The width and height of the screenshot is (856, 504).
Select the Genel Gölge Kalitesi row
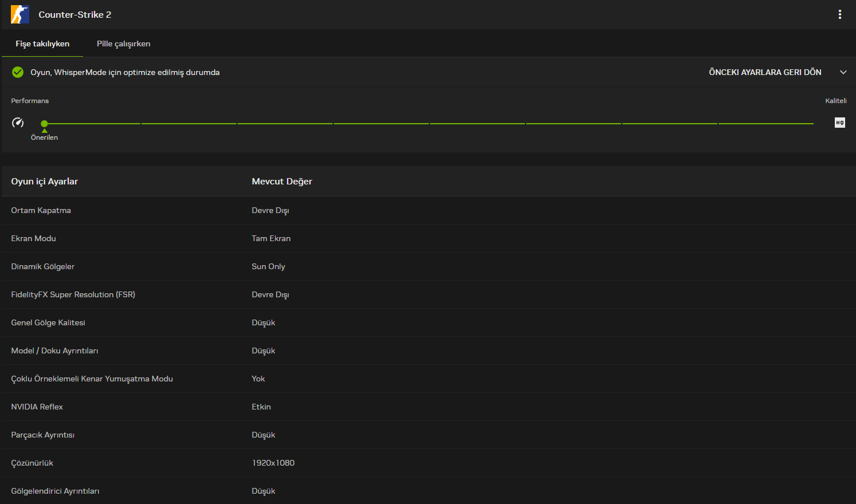coord(429,322)
